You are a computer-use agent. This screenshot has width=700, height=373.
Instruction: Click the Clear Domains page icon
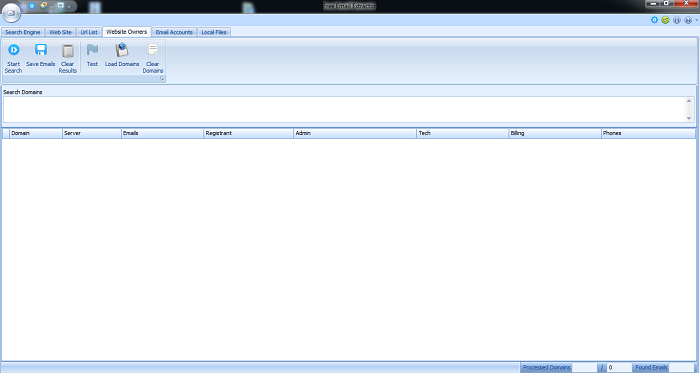click(x=153, y=50)
